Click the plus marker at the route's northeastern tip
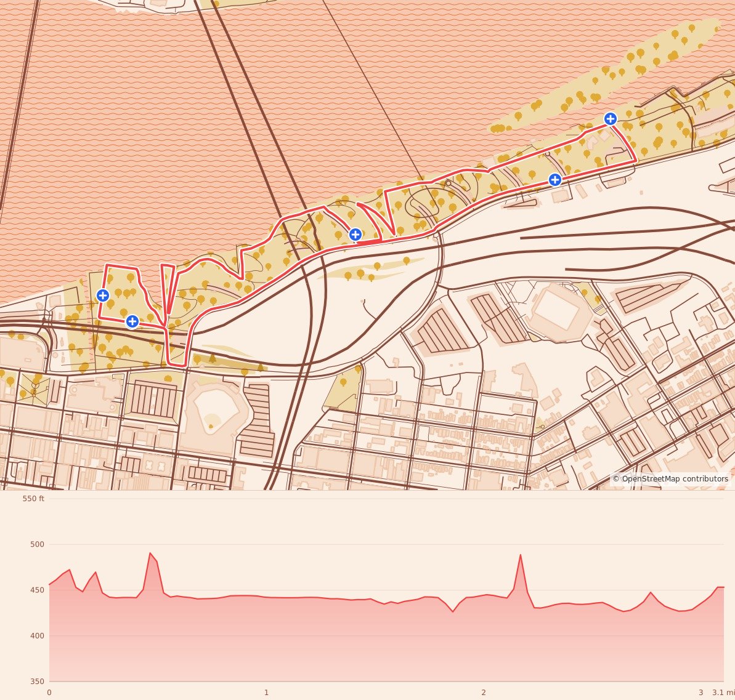The width and height of the screenshot is (735, 700). 610,119
